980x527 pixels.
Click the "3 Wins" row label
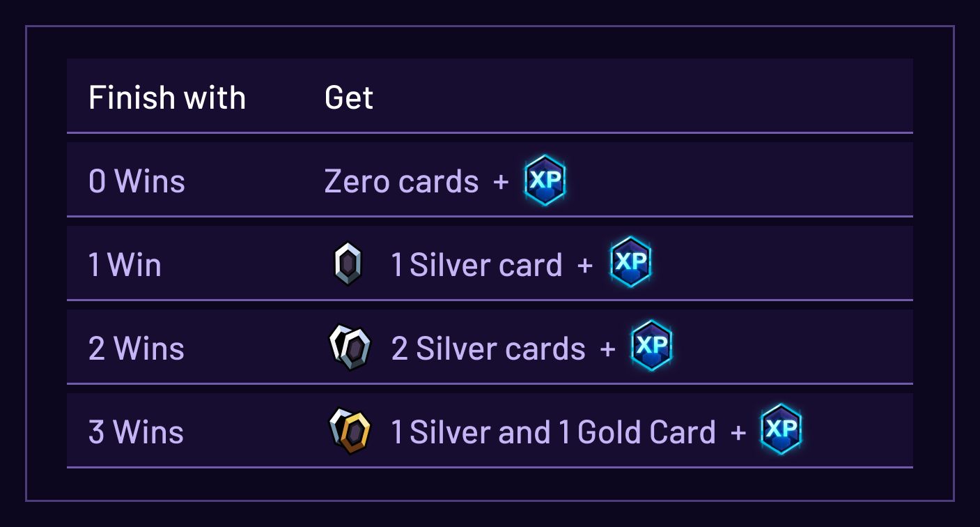click(x=137, y=432)
